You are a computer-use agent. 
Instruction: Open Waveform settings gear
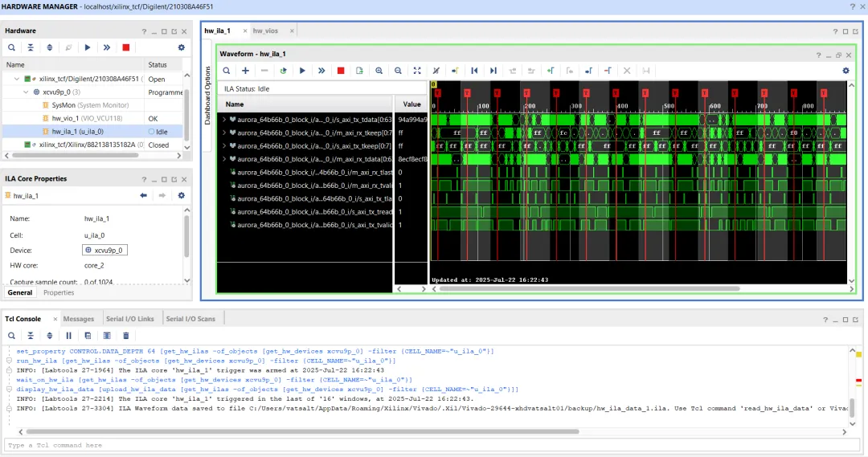(x=845, y=71)
